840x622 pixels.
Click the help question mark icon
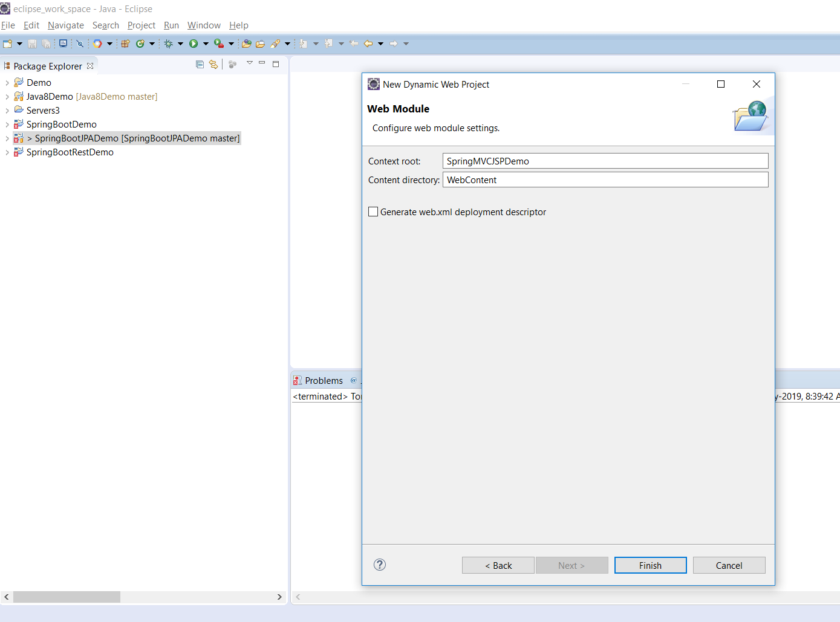click(x=380, y=565)
